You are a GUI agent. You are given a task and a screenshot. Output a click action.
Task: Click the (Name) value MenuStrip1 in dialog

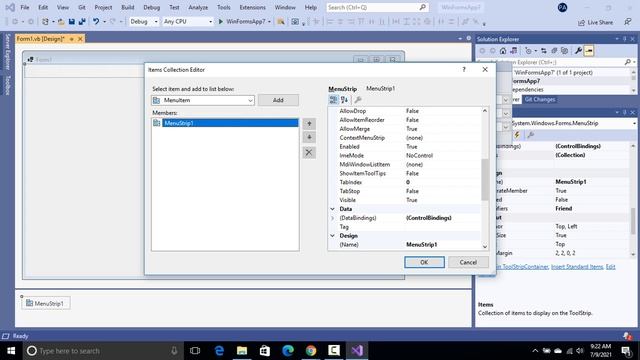422,244
